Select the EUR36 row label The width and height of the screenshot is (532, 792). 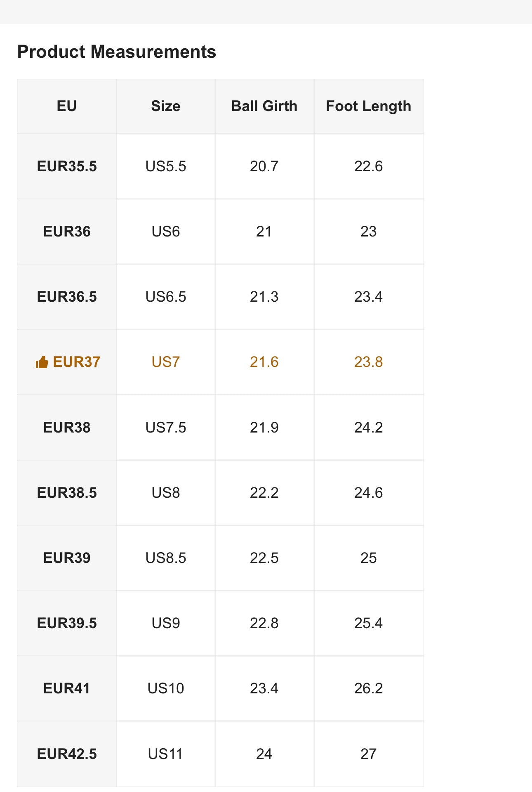(67, 232)
